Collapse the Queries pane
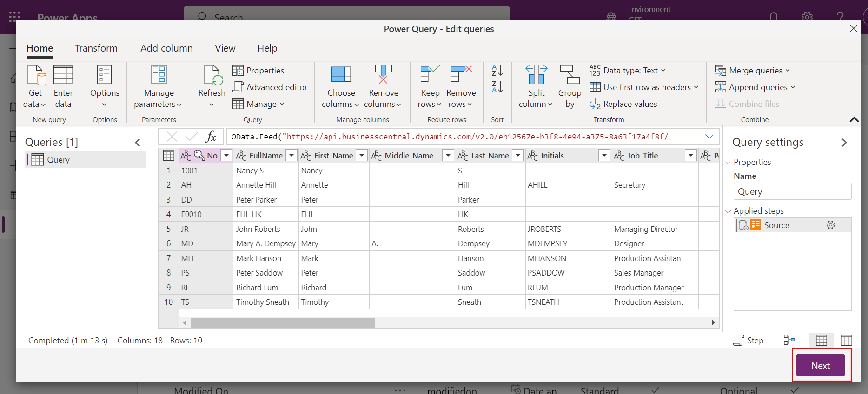Image resolution: width=868 pixels, height=394 pixels. (x=138, y=143)
